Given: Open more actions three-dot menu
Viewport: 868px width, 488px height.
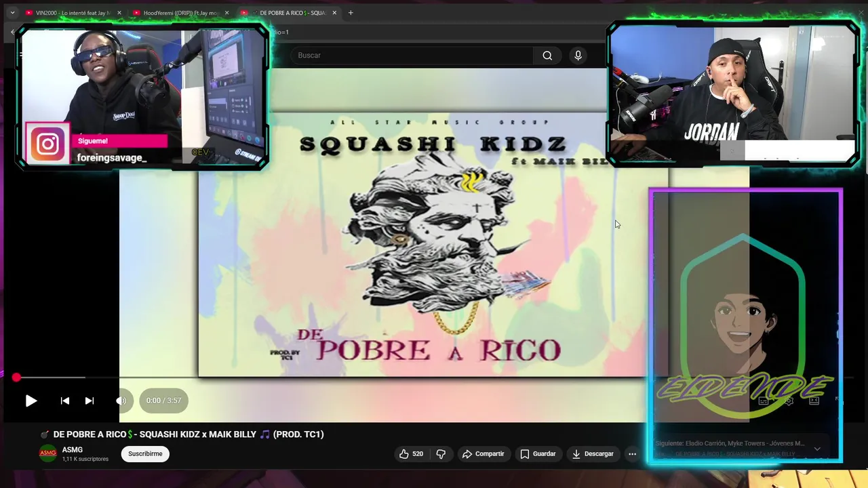Looking at the screenshot, I should (632, 454).
